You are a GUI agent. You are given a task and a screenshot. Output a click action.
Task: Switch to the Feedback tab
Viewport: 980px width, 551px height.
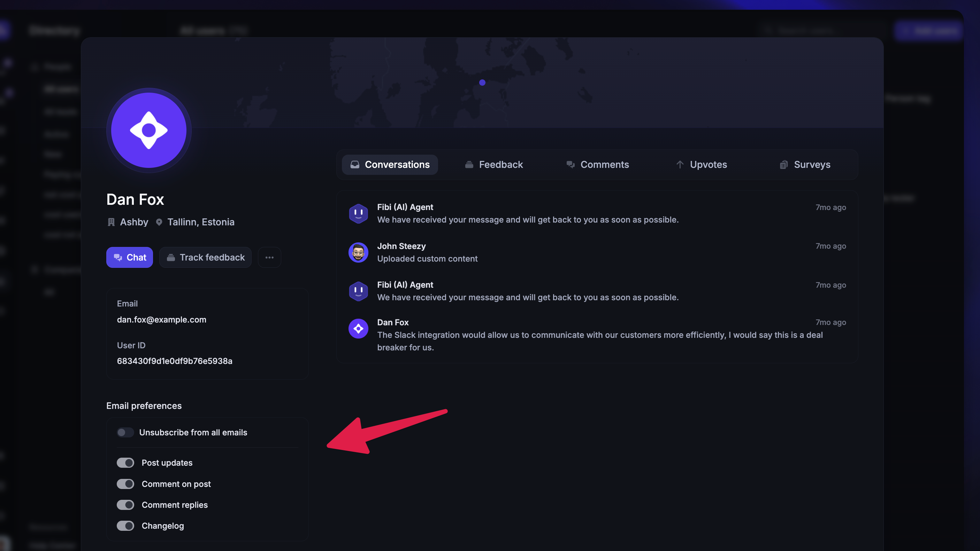point(493,164)
